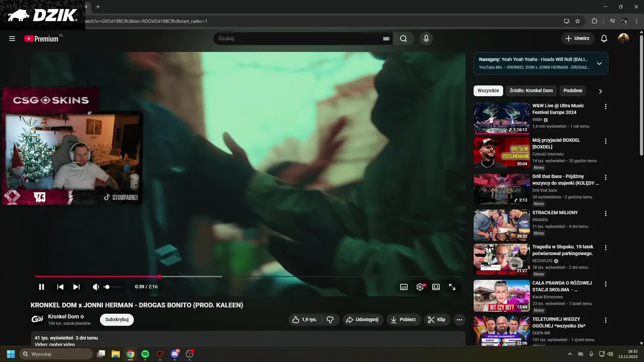Screen dimensions: 644x362
Task: Pause the video
Action: coord(42,287)
